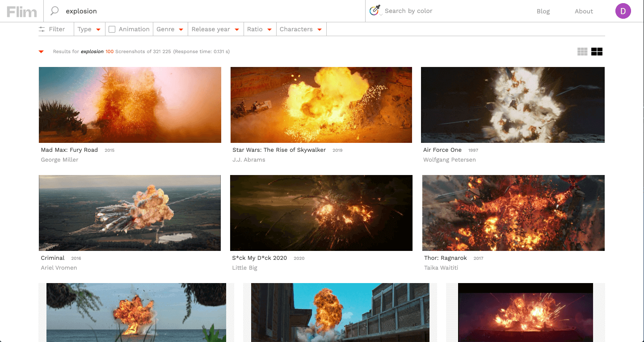
Task: Open the Thor: Ragnarok explosion thumbnail
Action: [x=513, y=213]
